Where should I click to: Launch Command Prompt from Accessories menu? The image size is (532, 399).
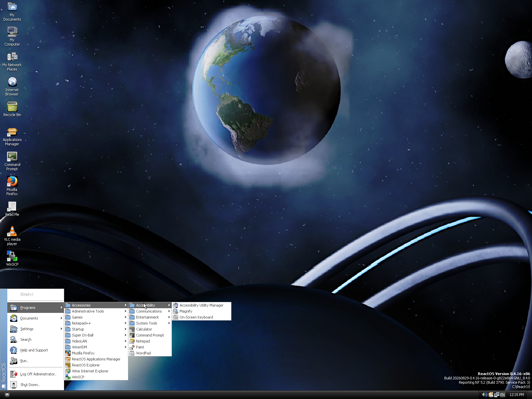pos(150,335)
